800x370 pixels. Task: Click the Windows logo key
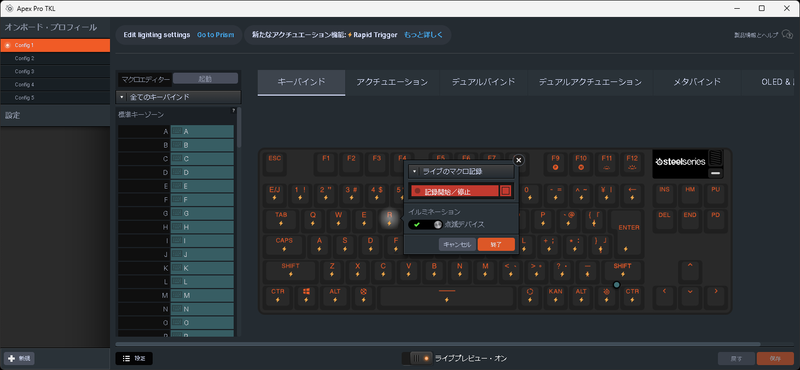click(x=307, y=297)
